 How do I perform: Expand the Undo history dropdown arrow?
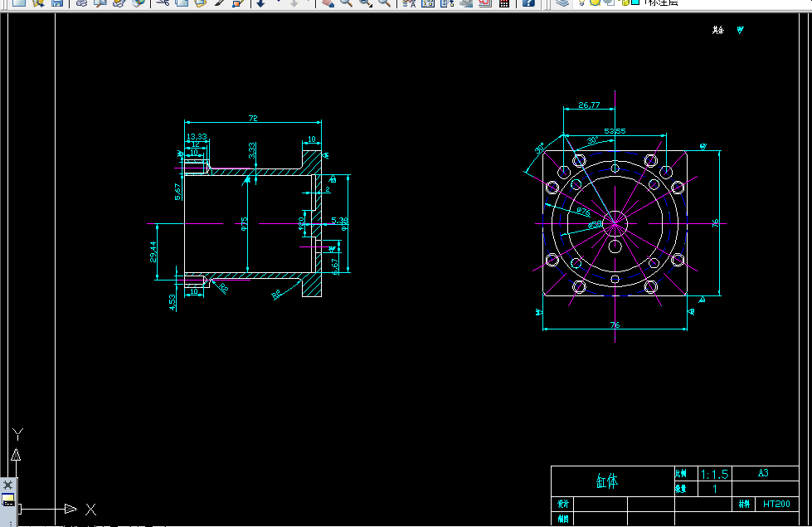pos(278,2)
